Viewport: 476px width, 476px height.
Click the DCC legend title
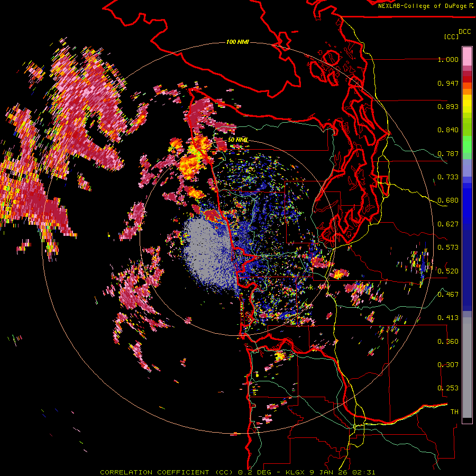coord(464,32)
